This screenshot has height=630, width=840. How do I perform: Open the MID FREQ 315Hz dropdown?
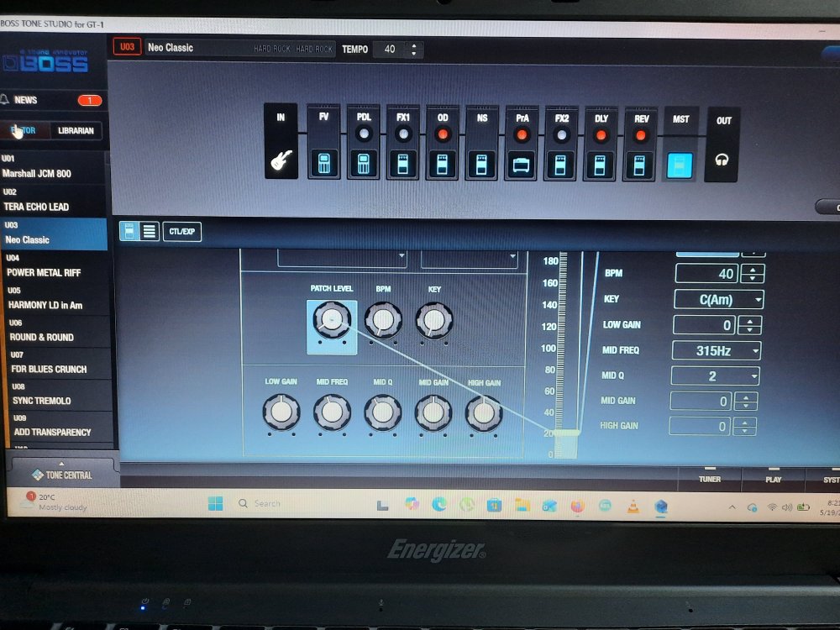pyautogui.click(x=717, y=351)
